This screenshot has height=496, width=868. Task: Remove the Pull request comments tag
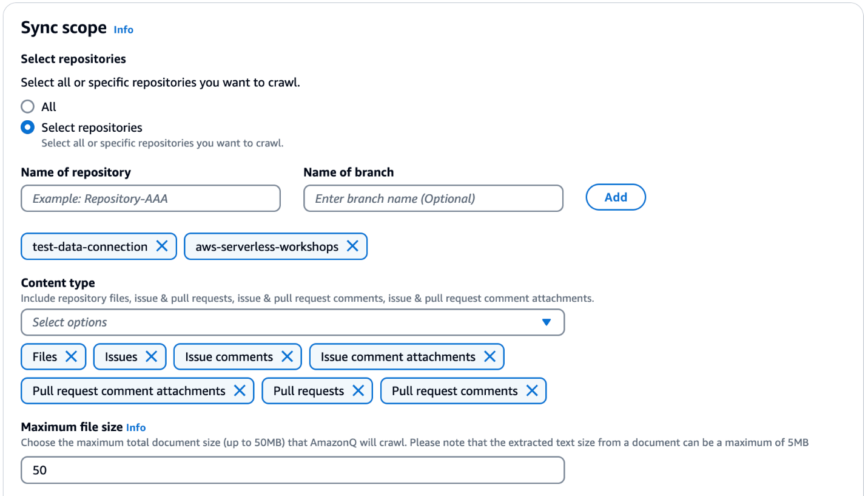pyautogui.click(x=532, y=391)
